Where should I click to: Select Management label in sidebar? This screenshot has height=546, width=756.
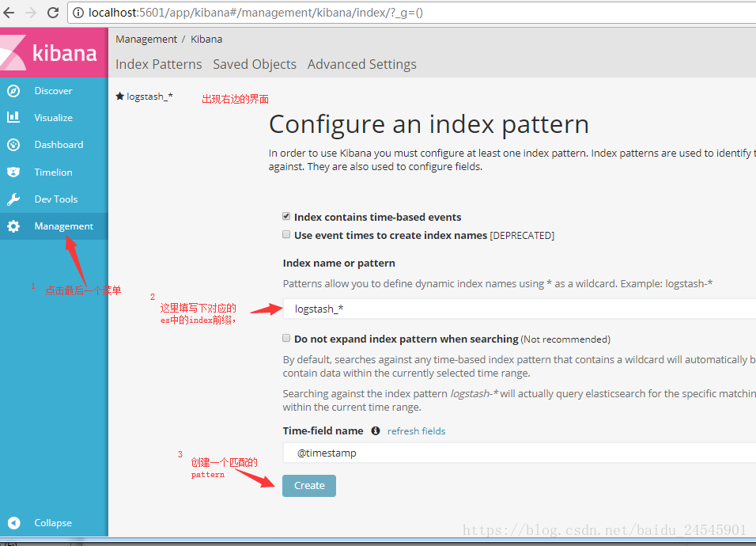point(64,226)
